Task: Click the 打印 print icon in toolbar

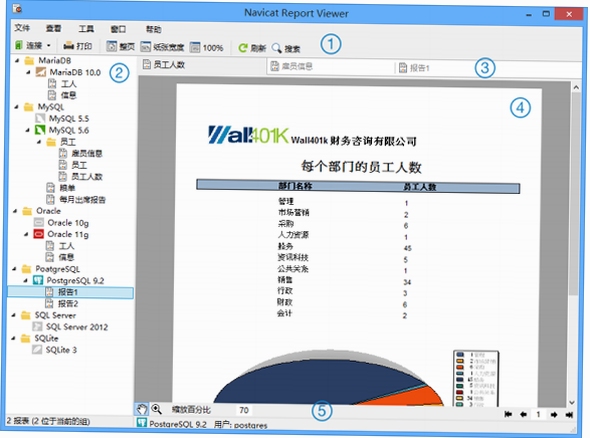Action: (x=68, y=46)
